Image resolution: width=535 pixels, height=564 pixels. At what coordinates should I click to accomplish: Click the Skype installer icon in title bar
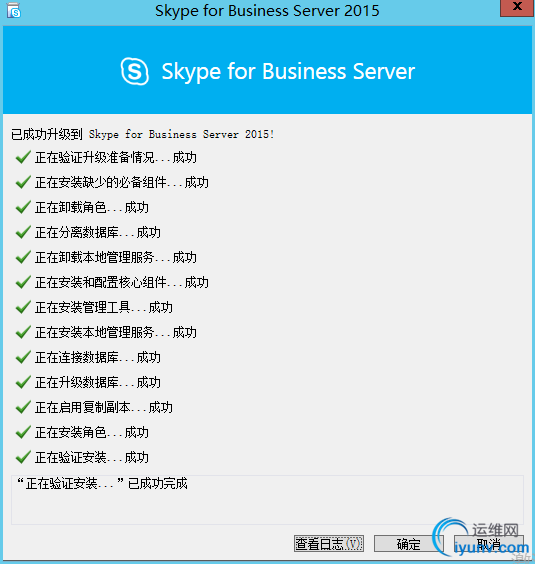tap(14, 11)
